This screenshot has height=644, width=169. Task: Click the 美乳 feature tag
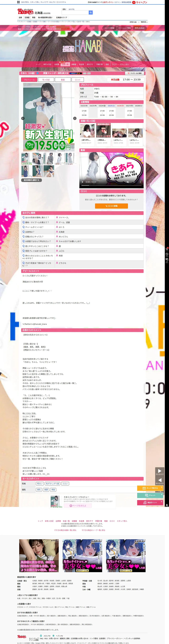39,490
